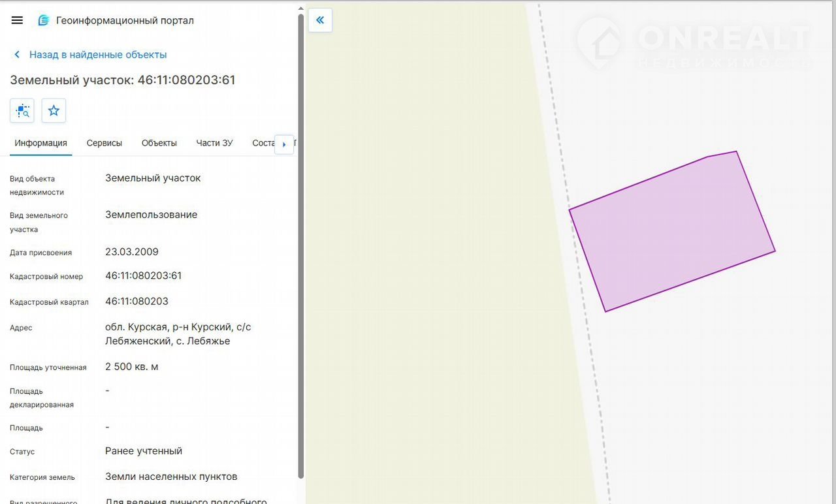Viewport: 836px width, 504px height.
Task: Add the parcel to favorites with star
Action: click(x=54, y=110)
